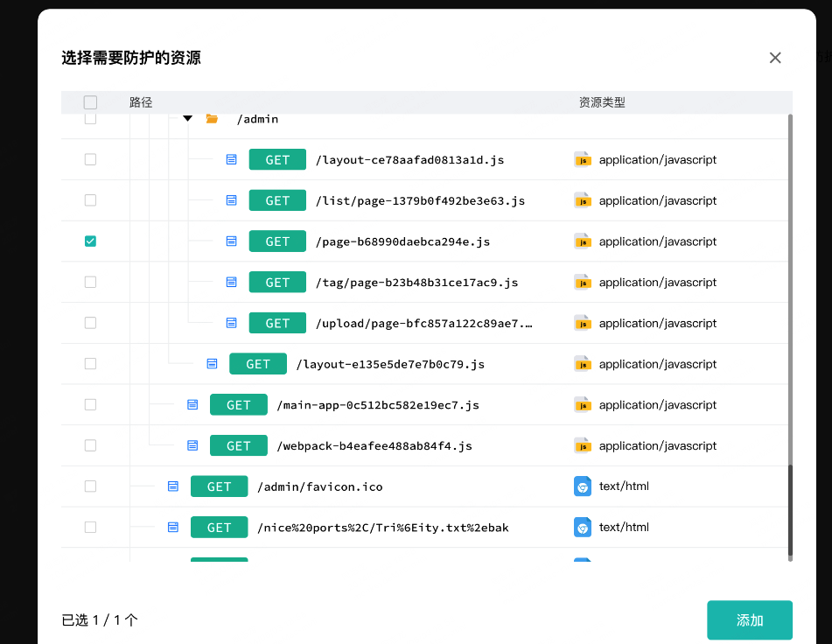Click the /admin folder name

tap(257, 119)
